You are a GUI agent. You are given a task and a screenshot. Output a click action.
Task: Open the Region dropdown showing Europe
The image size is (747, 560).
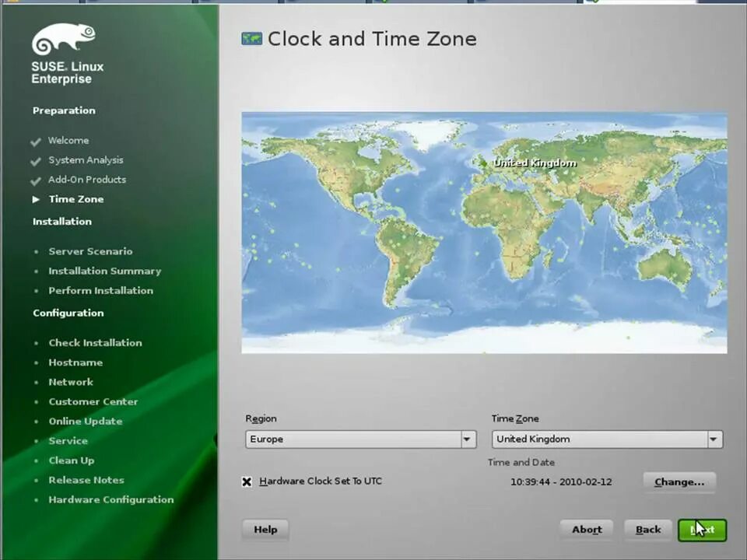point(360,439)
